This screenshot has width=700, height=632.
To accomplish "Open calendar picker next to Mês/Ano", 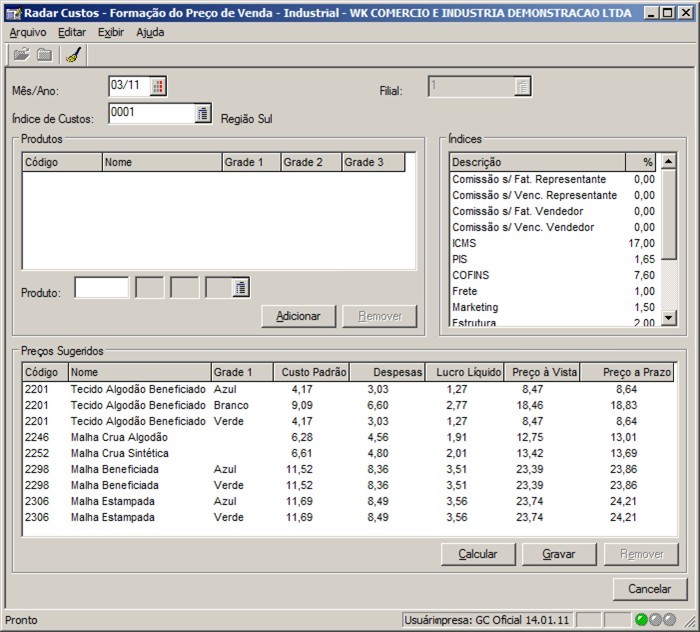I will (158, 86).
